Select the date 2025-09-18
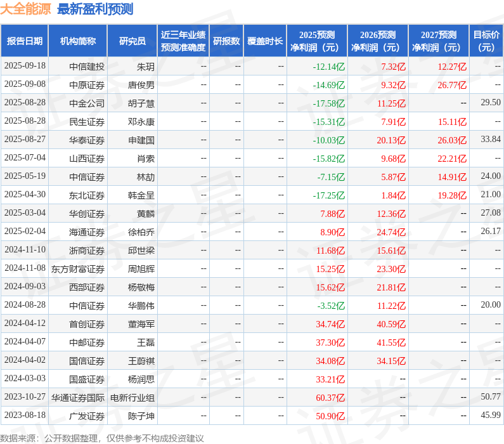Image resolution: width=504 pixels, height=444 pixels. pos(25,66)
